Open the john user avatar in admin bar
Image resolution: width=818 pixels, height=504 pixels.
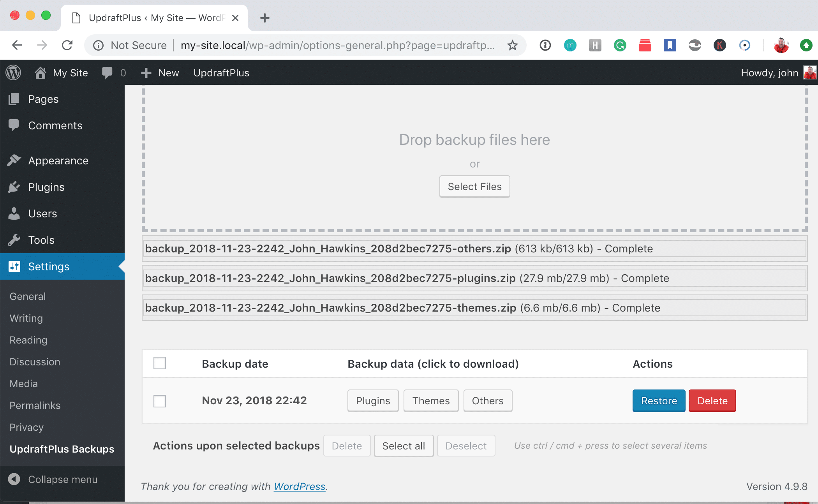[810, 73]
